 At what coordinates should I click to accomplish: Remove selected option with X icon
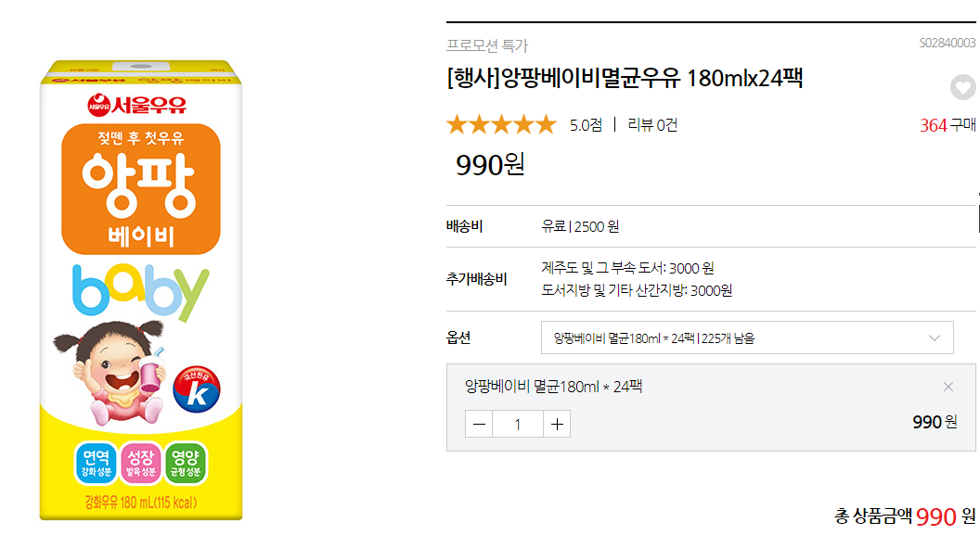coord(948,387)
